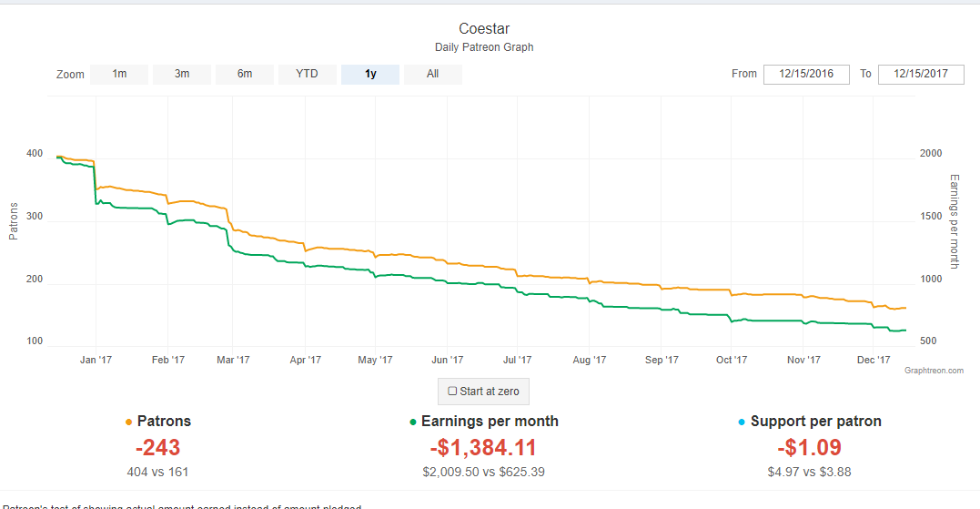Click the $4.97 vs $3.88 text
The width and height of the screenshot is (980, 509).
(809, 472)
